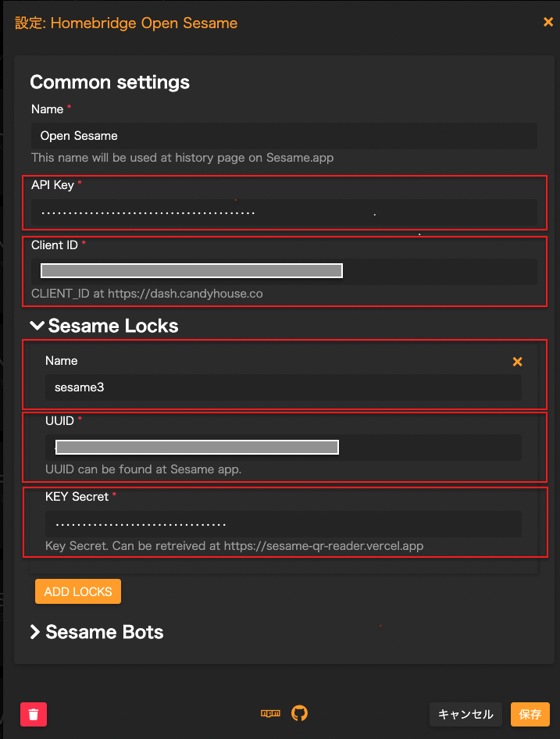
Task: Click the キャンセル button
Action: click(465, 714)
